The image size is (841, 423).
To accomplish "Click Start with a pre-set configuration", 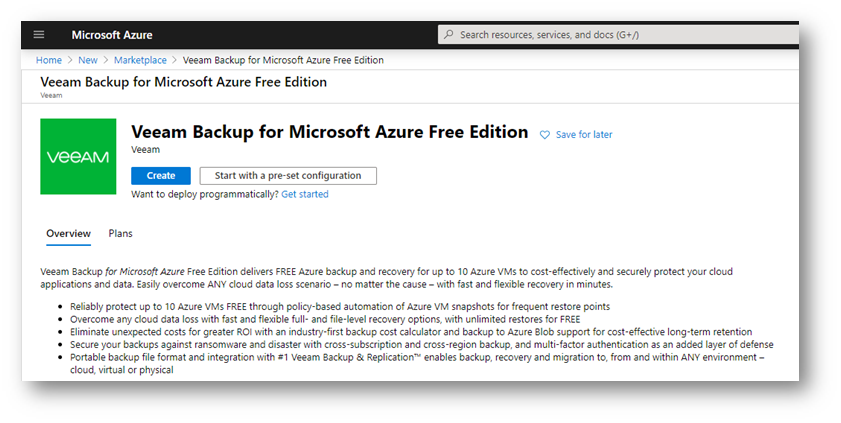I will [288, 176].
